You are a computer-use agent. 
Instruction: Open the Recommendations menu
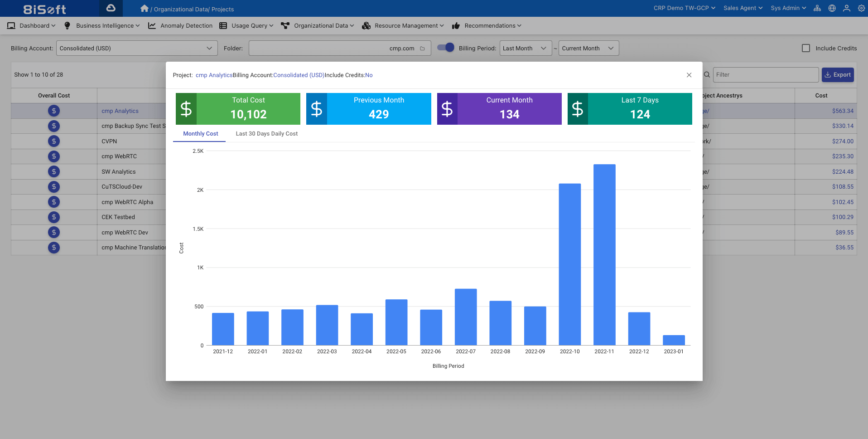pos(487,26)
